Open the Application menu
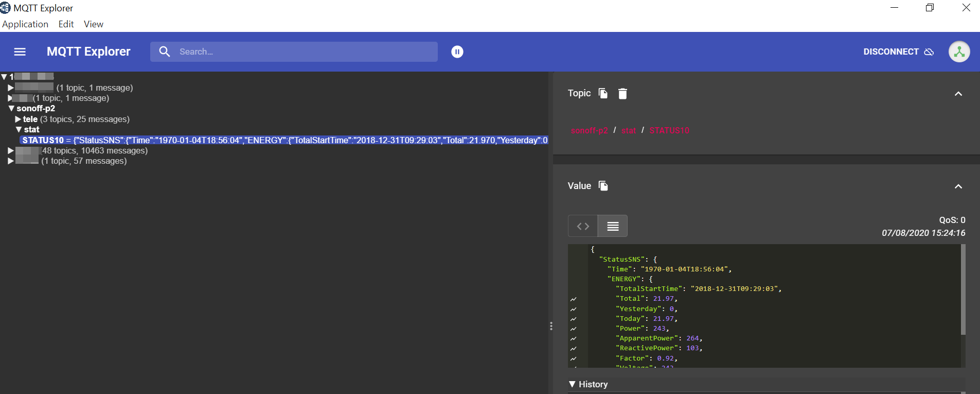980x394 pixels. 25,24
